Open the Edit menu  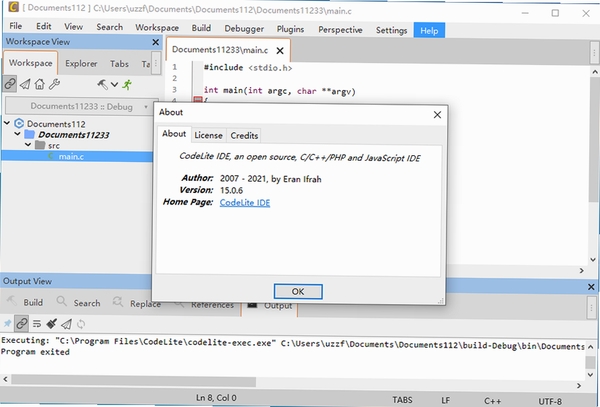[x=44, y=26]
